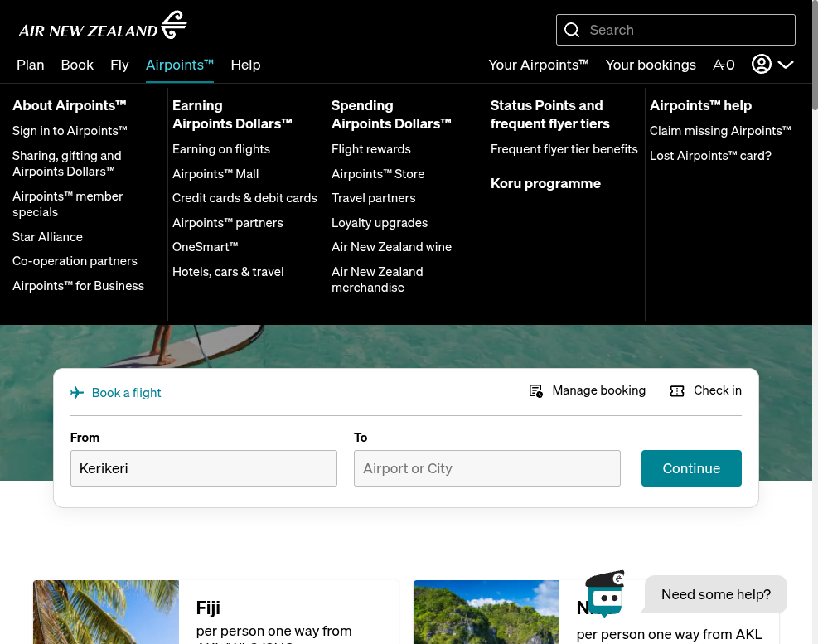
Task: Click the From field containing Kerikeri
Action: coord(203,468)
